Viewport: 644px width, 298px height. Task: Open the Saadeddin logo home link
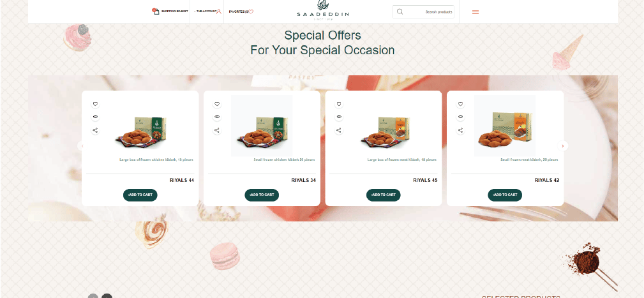[x=323, y=10]
